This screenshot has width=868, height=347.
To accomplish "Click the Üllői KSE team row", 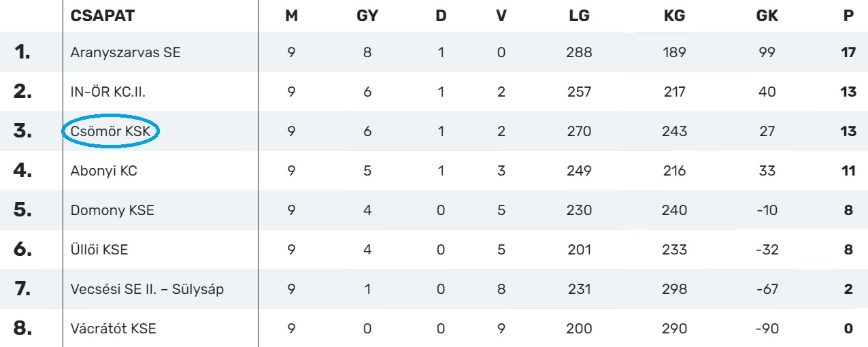I will click(x=99, y=250).
